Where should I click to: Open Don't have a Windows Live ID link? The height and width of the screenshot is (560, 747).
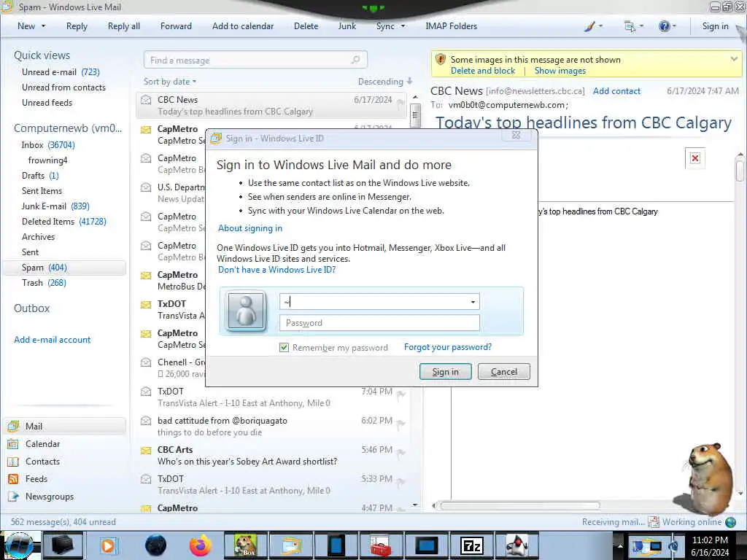pyautogui.click(x=276, y=270)
